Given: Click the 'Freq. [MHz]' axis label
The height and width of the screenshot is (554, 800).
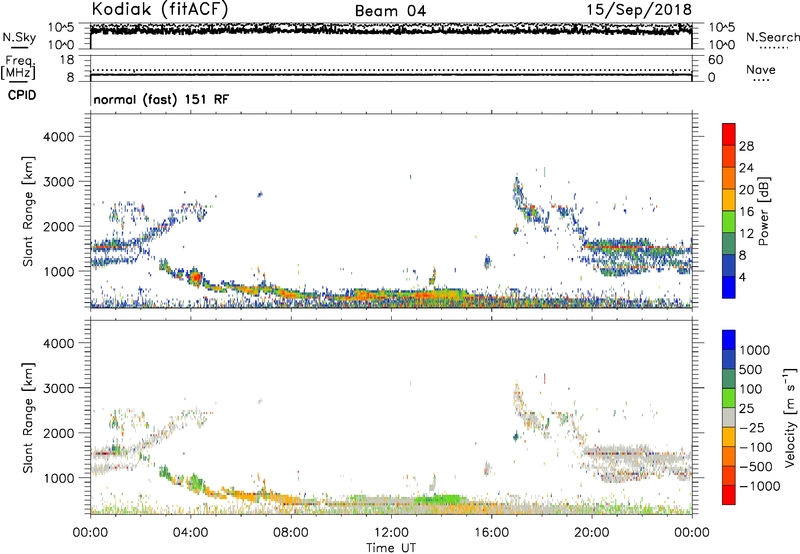Looking at the screenshot, I should (18, 68).
